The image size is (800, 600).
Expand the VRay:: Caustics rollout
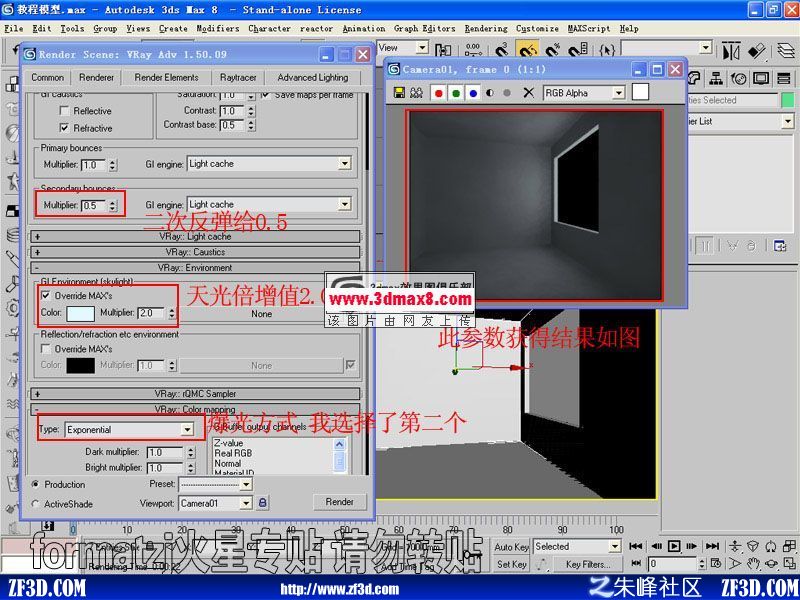(x=195, y=252)
